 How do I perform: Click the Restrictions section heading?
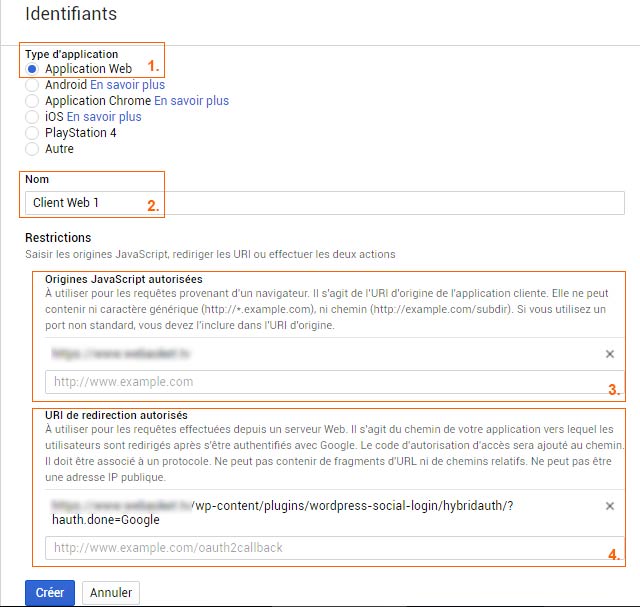tap(58, 238)
